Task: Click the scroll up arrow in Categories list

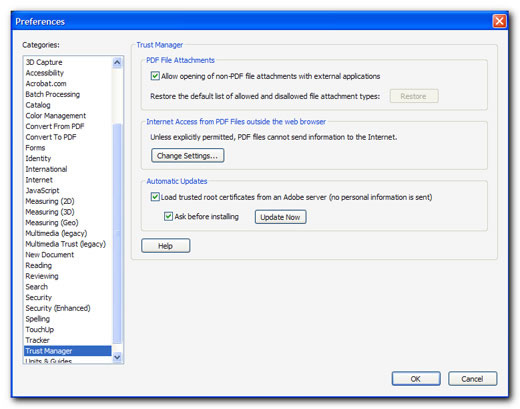Action: pos(117,62)
